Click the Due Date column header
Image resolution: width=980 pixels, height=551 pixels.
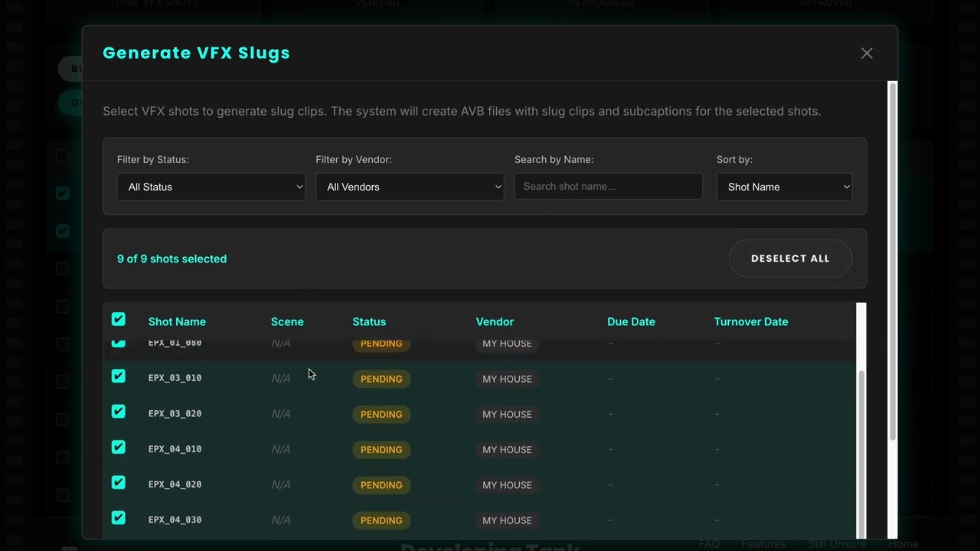(631, 321)
